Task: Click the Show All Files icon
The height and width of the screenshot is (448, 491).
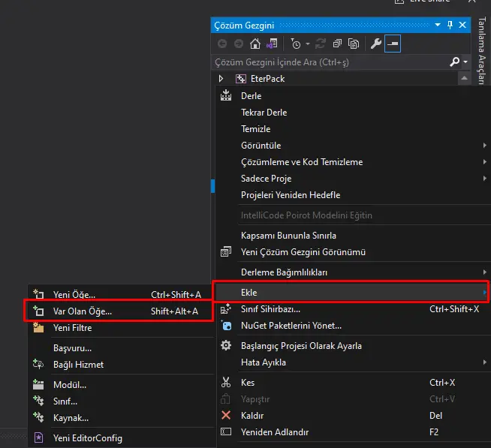Action: click(353, 44)
